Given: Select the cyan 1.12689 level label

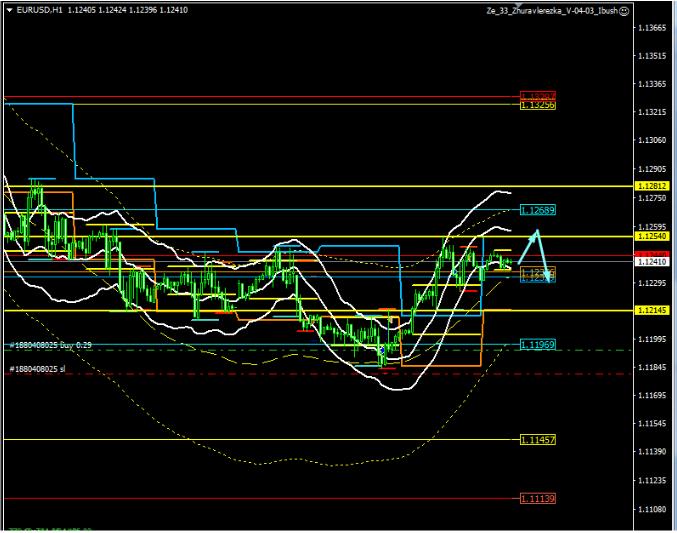Looking at the screenshot, I should pos(538,210).
